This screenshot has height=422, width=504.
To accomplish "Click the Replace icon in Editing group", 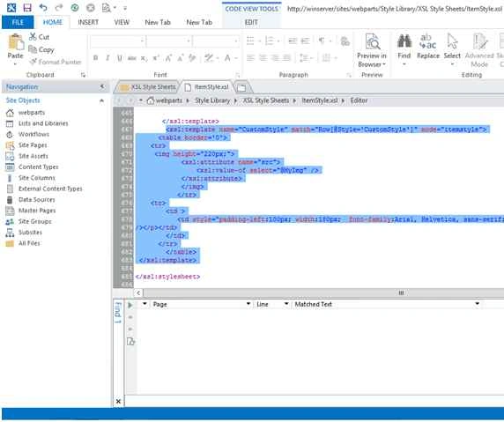I will 428,41.
